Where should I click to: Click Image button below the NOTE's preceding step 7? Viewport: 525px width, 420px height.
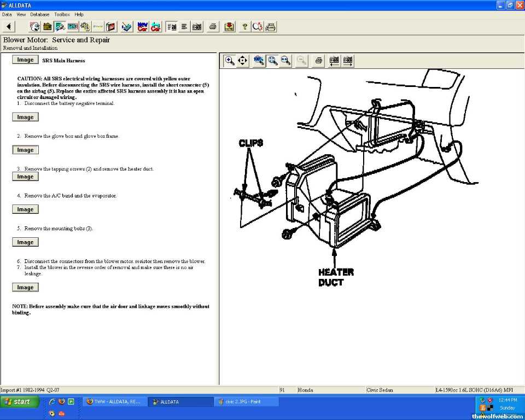[25, 287]
